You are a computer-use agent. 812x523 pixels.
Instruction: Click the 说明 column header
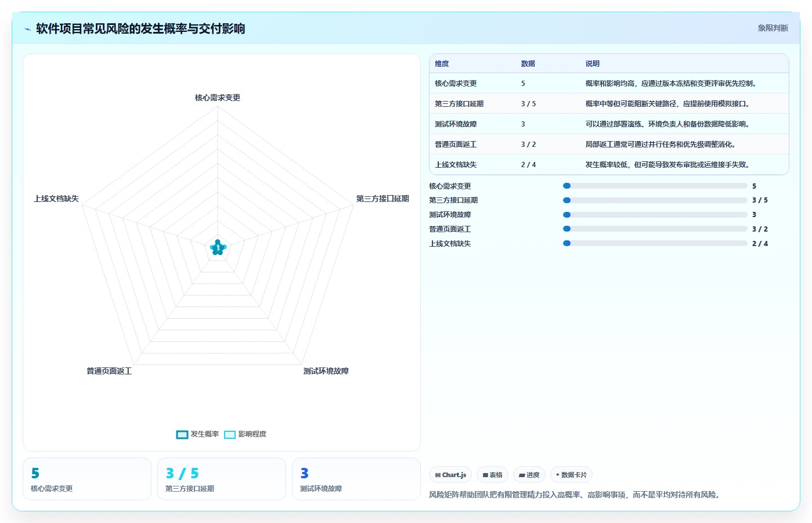592,64
